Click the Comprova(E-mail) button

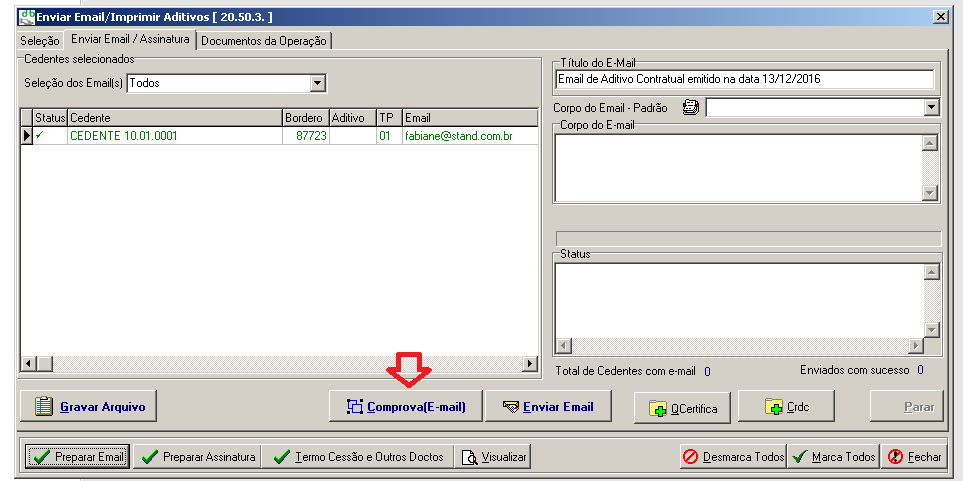tap(405, 407)
